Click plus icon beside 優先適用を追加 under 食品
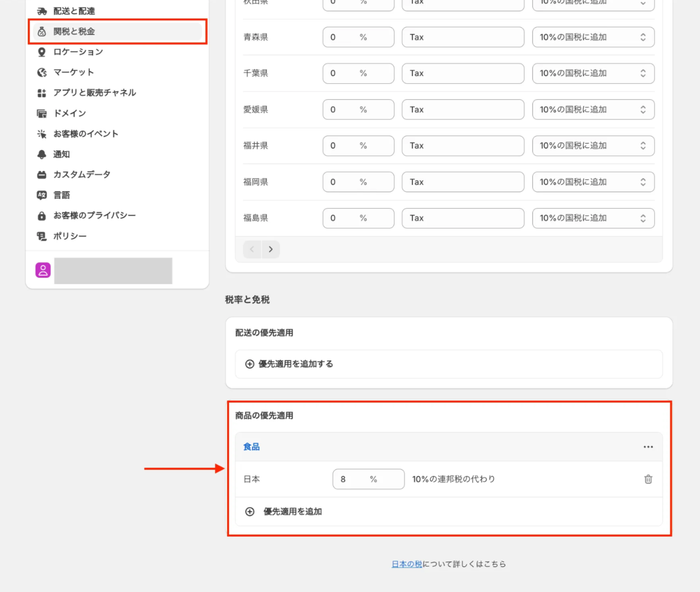 [250, 512]
